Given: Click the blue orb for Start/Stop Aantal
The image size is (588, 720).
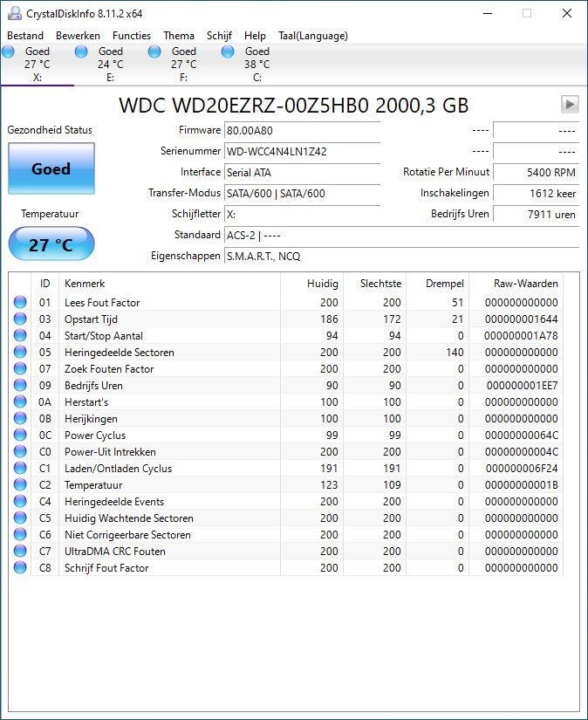Looking at the screenshot, I should coord(20,335).
